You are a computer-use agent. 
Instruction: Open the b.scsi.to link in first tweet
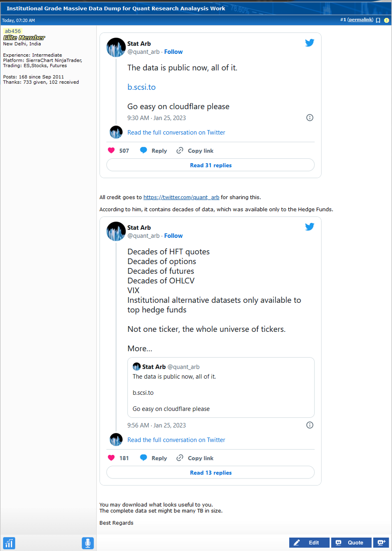click(x=141, y=87)
